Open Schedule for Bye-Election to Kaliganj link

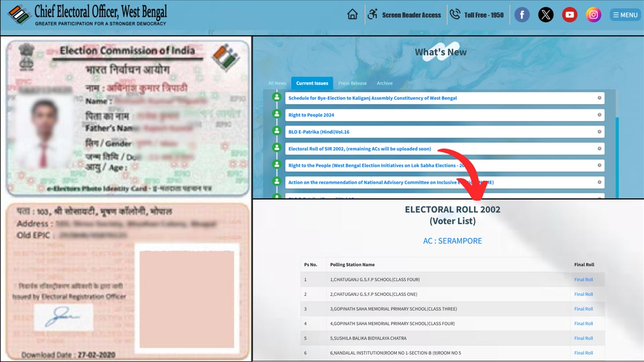pyautogui.click(x=372, y=98)
